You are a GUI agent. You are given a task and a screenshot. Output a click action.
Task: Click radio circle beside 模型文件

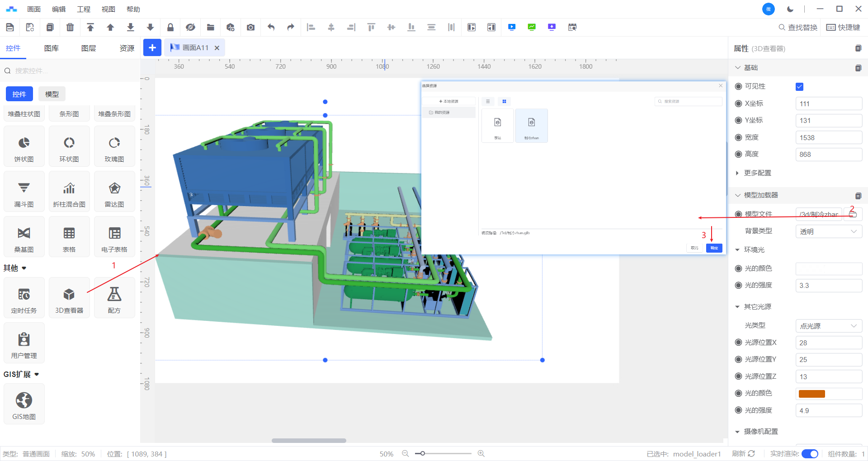pyautogui.click(x=738, y=214)
